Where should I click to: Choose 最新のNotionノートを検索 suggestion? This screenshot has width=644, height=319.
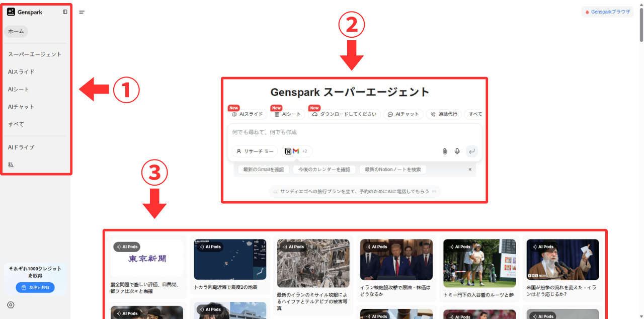click(392, 170)
